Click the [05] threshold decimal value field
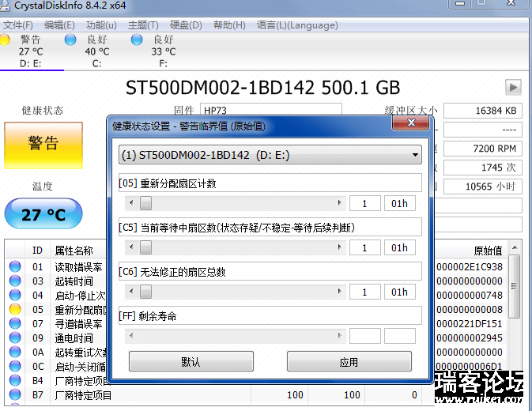The width and height of the screenshot is (532, 411). click(x=365, y=203)
